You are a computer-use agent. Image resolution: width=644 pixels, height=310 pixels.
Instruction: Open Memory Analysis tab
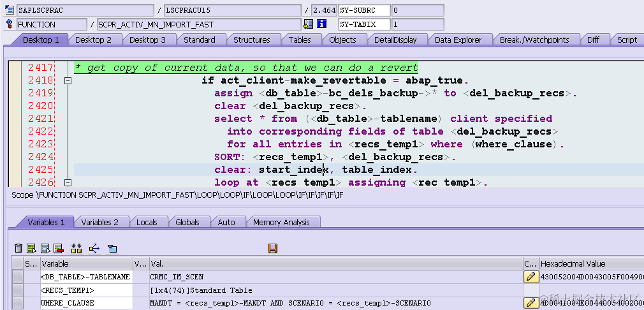pos(281,222)
